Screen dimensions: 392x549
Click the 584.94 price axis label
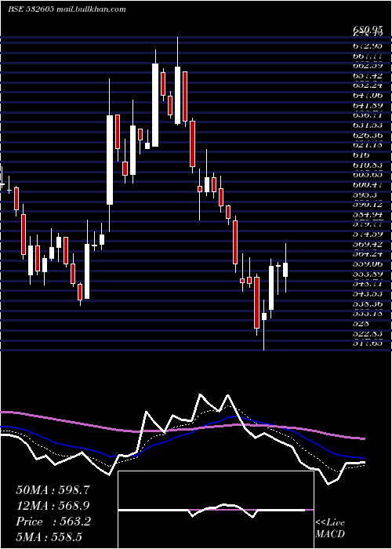click(x=368, y=215)
